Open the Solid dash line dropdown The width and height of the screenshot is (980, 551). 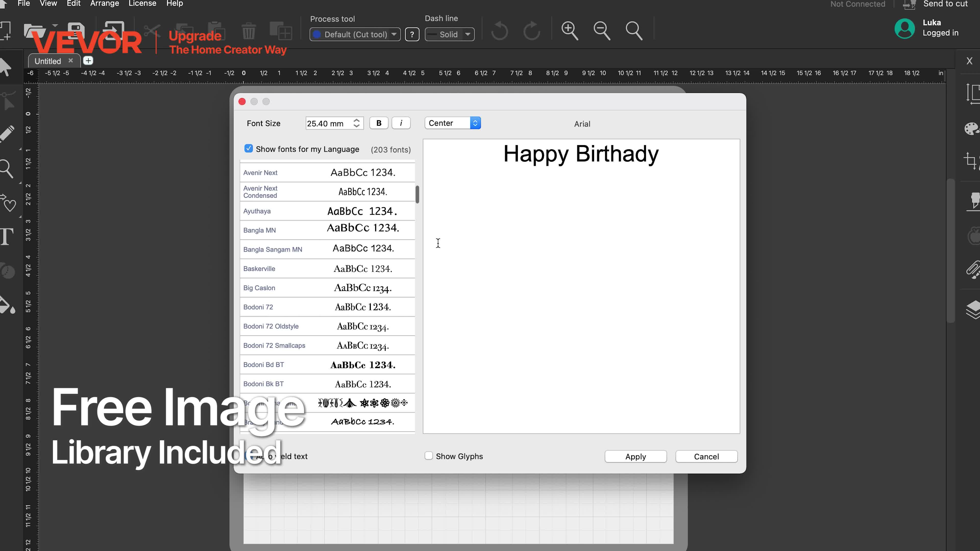coord(449,35)
